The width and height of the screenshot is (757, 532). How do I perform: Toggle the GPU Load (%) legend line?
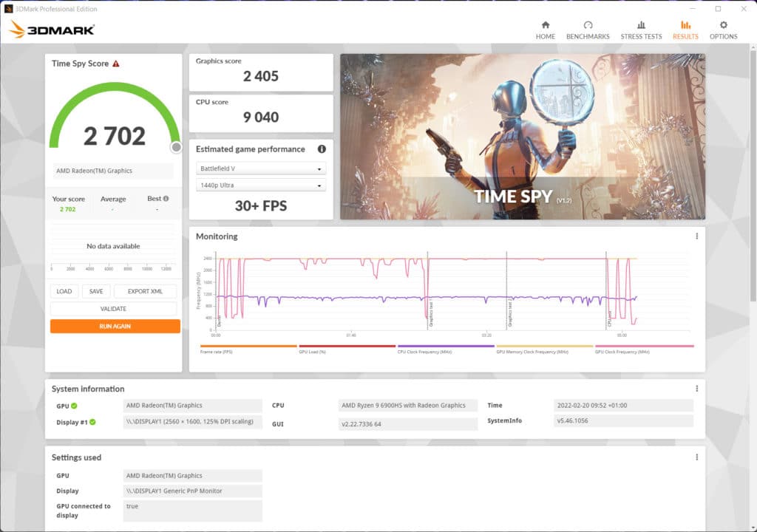(x=347, y=349)
